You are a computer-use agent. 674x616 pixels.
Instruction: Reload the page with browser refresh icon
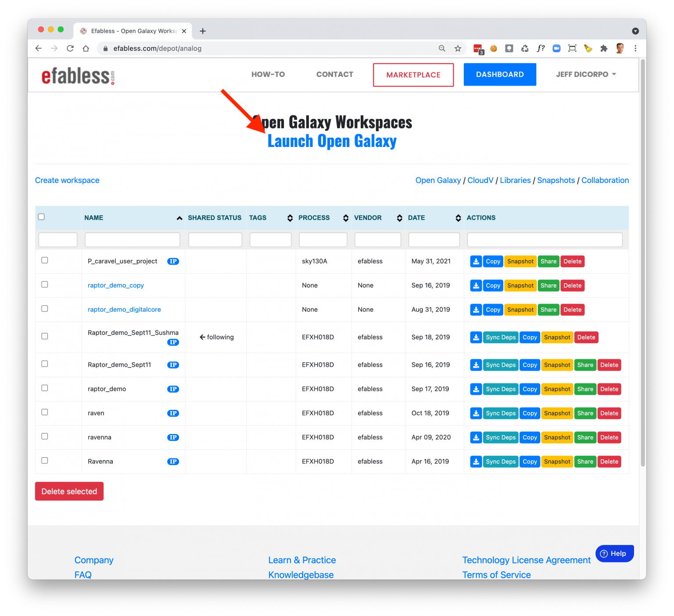[70, 48]
